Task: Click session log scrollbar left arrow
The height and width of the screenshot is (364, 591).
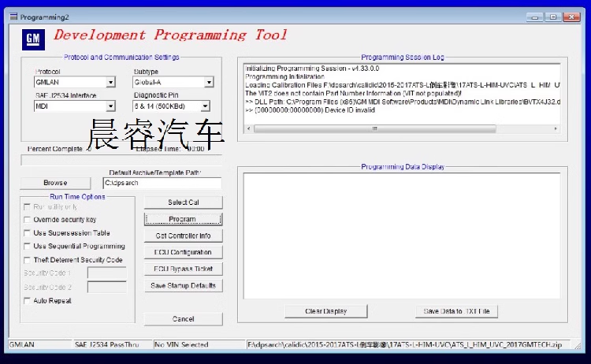Action: click(x=248, y=128)
